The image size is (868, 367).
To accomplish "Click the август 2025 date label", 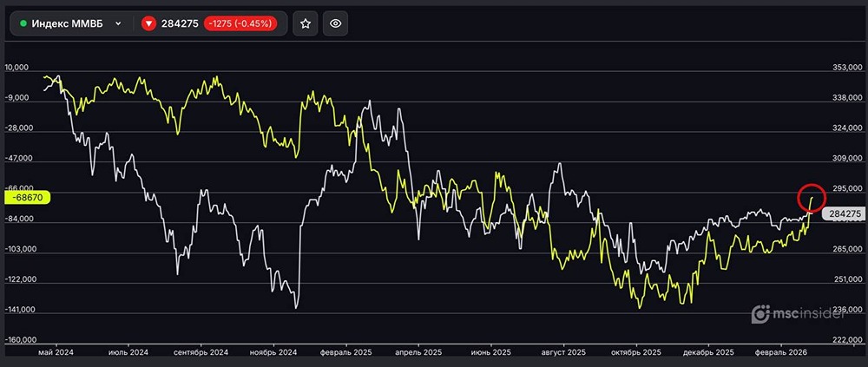I will pos(564,353).
